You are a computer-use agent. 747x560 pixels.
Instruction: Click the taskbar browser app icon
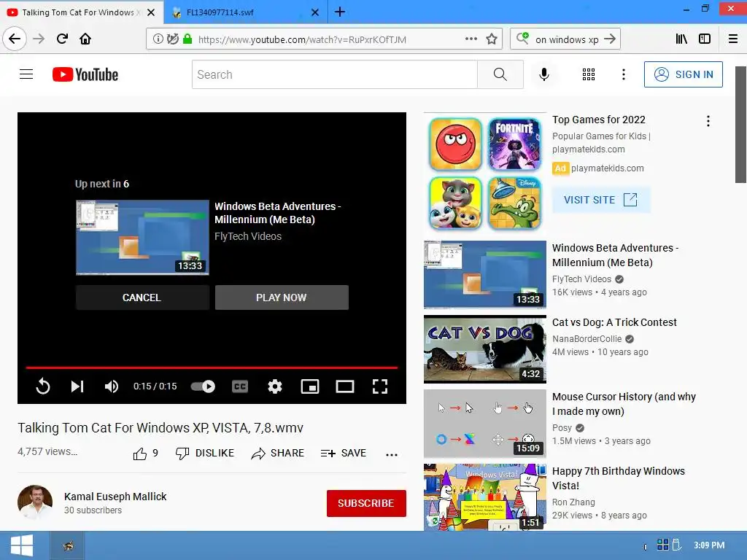coord(68,545)
